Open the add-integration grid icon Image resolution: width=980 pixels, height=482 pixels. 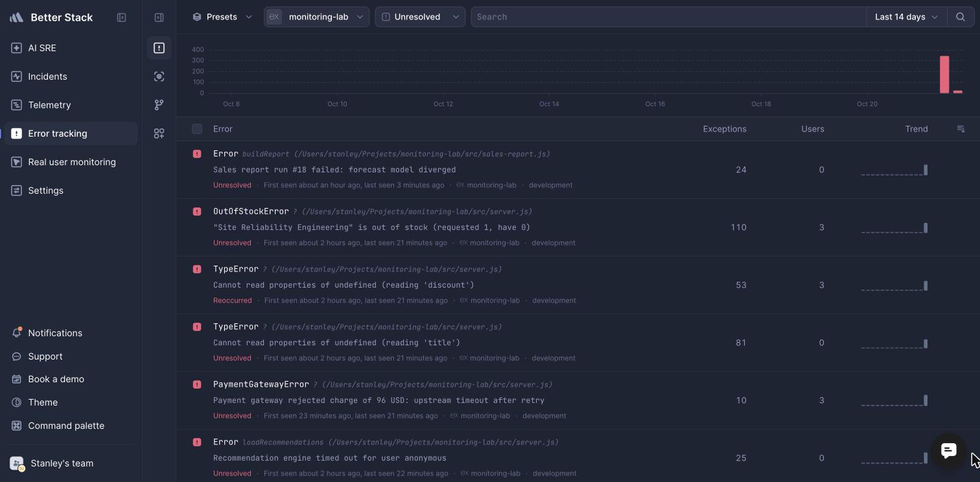[159, 133]
